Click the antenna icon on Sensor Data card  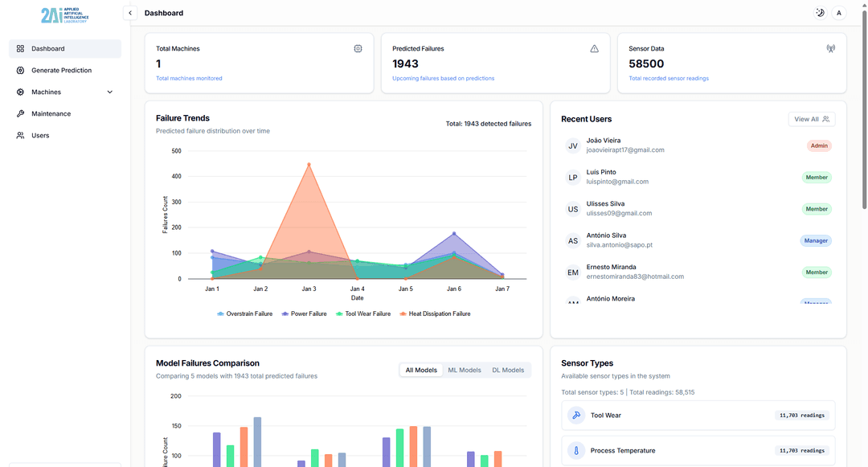click(x=830, y=48)
